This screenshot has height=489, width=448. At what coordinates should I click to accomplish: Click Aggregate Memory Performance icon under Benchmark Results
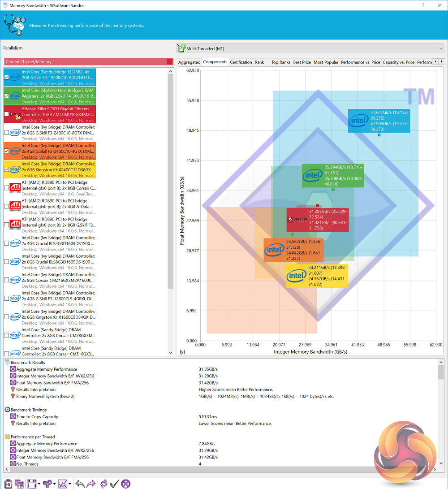tap(13, 369)
